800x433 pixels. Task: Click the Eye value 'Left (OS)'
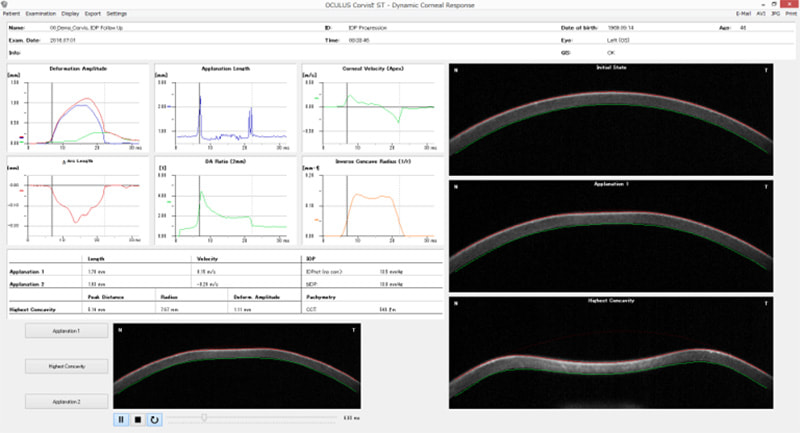click(618, 40)
